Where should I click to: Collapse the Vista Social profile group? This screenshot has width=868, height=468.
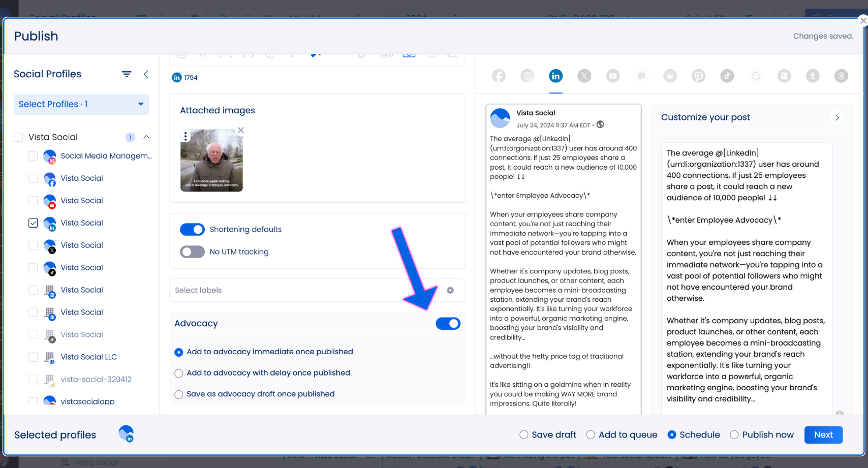pos(146,137)
